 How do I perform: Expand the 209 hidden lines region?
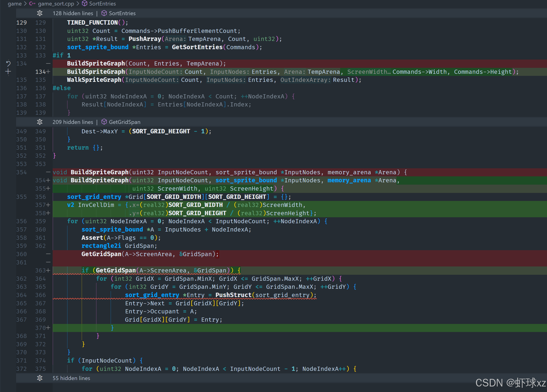click(73, 122)
